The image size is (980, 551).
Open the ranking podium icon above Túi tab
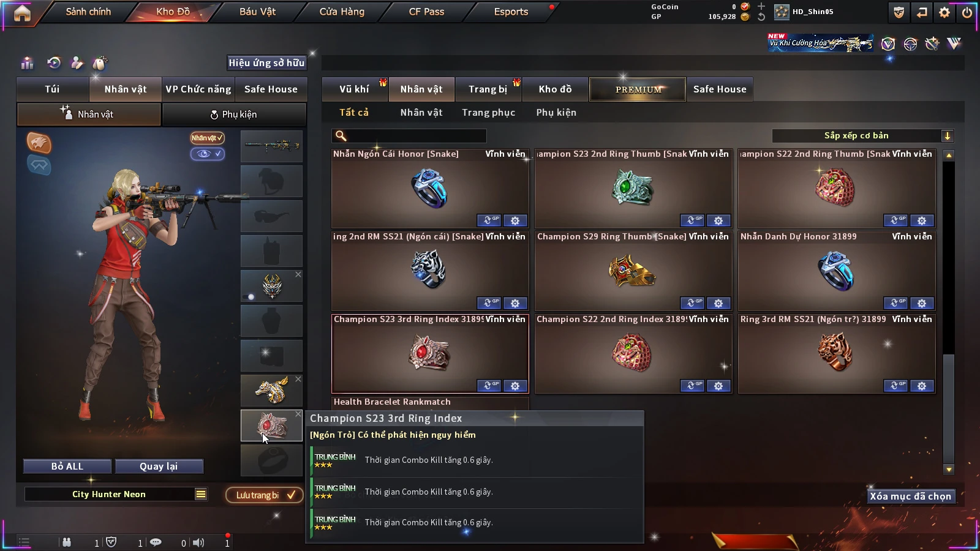pyautogui.click(x=27, y=63)
